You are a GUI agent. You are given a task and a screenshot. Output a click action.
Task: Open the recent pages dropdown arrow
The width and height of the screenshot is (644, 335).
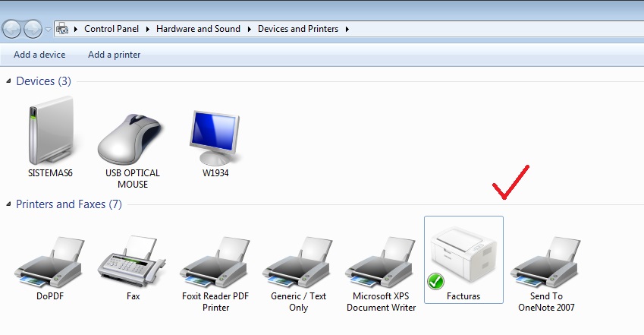point(48,29)
